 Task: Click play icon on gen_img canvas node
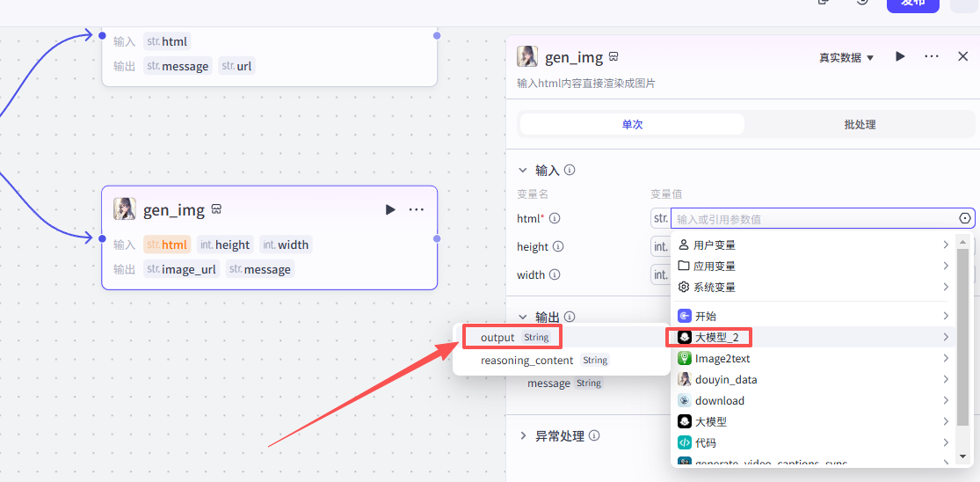point(390,209)
